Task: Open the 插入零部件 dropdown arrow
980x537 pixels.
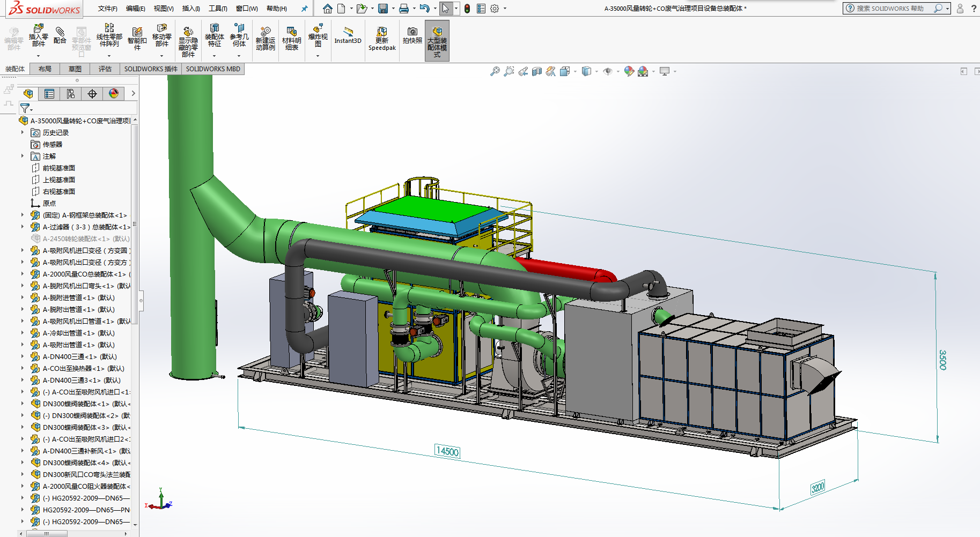Action: [38, 56]
